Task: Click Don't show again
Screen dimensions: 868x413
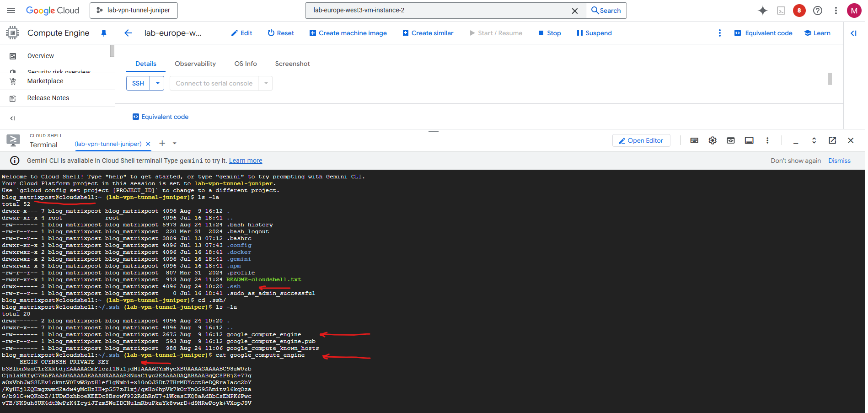Action: click(x=796, y=161)
